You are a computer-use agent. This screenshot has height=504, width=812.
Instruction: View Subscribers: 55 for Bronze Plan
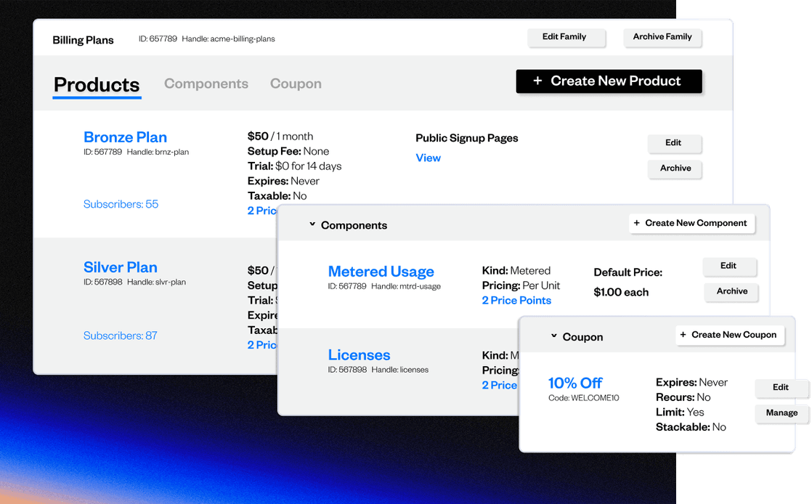coord(121,204)
